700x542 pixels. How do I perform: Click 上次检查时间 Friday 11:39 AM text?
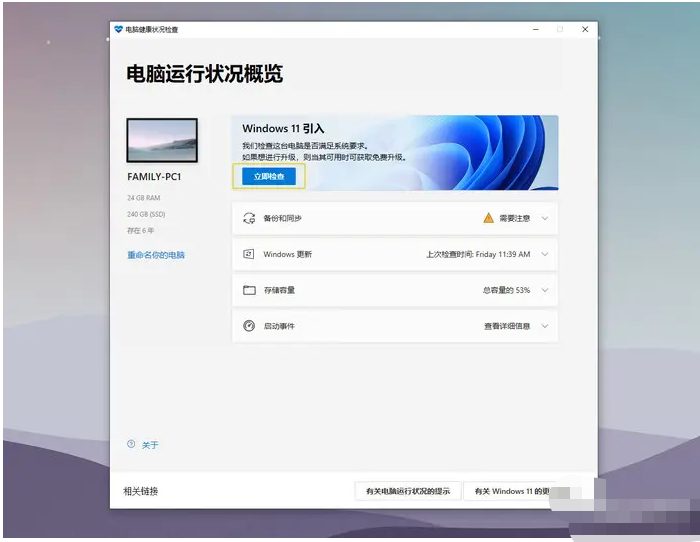coord(478,254)
